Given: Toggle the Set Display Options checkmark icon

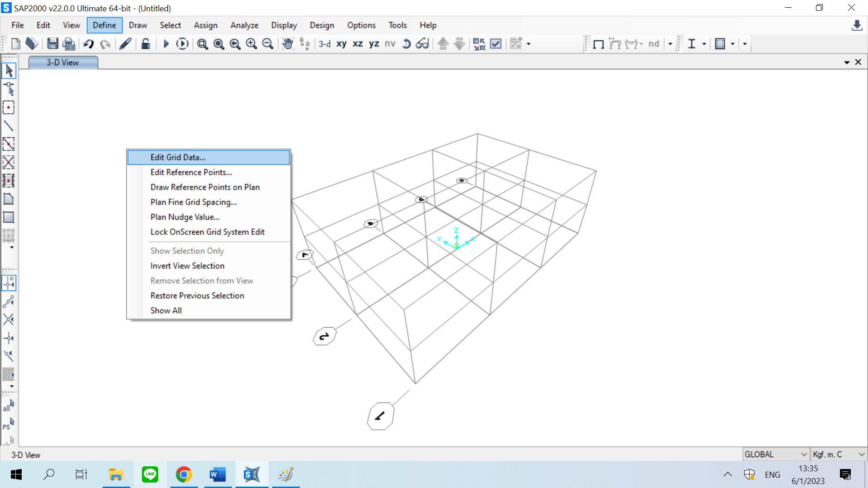Looking at the screenshot, I should coord(496,44).
